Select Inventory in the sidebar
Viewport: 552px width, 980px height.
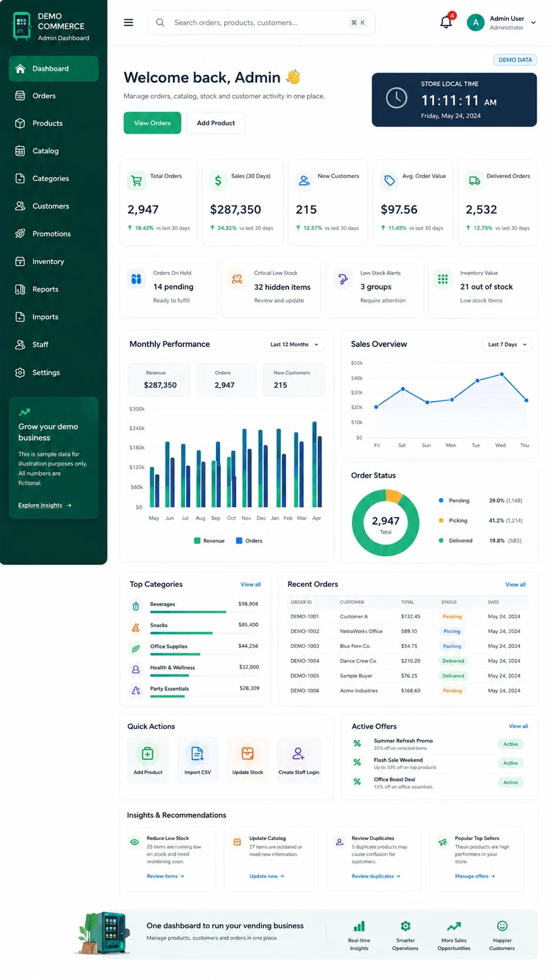coord(53,262)
